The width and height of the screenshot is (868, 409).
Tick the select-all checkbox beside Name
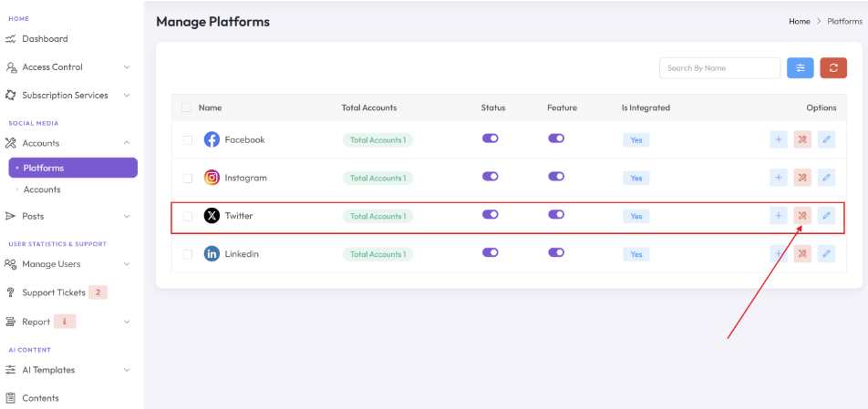[x=187, y=107]
